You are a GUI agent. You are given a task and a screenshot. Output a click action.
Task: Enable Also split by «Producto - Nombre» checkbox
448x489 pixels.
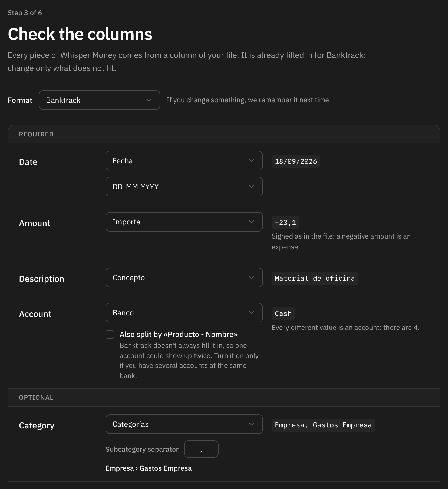coord(110,334)
